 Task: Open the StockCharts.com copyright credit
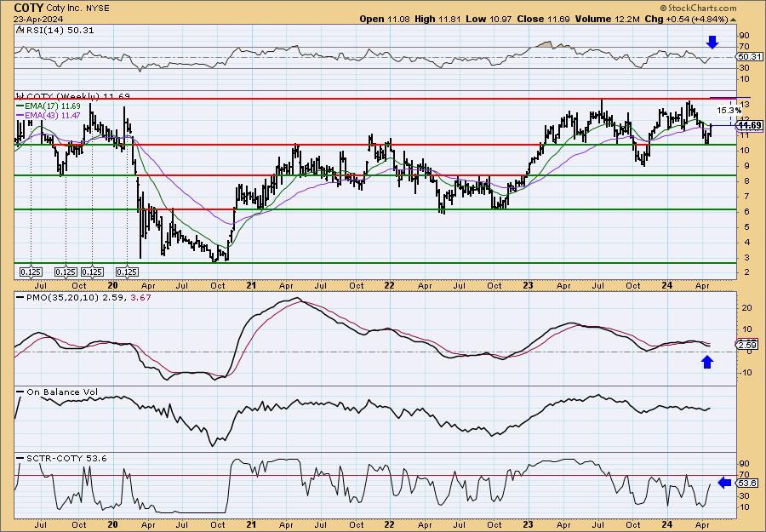[x=698, y=8]
